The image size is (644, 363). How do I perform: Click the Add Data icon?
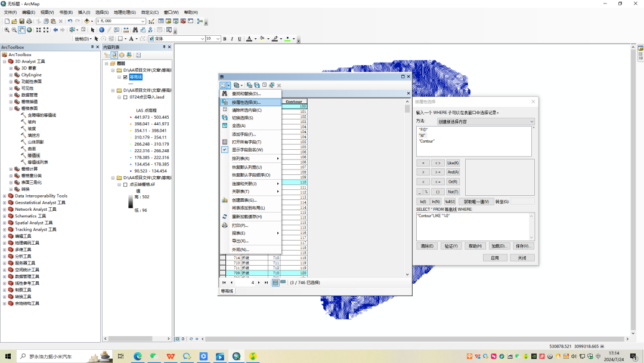[x=86, y=21]
